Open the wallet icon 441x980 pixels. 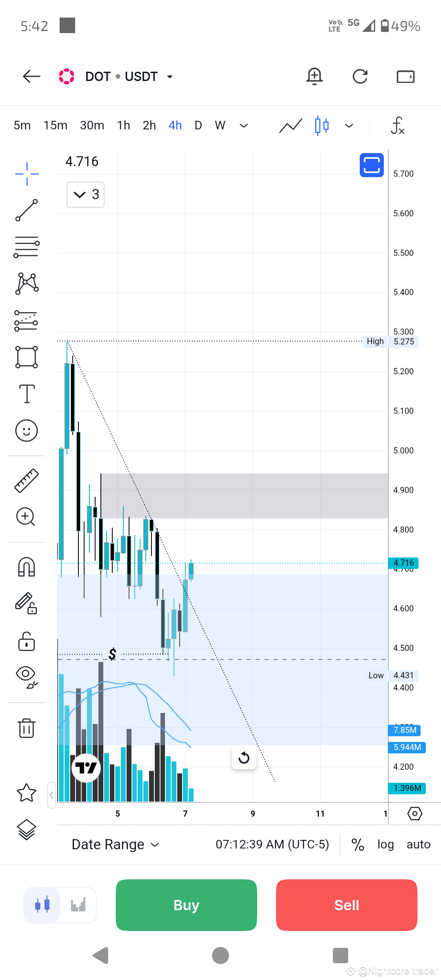405,76
